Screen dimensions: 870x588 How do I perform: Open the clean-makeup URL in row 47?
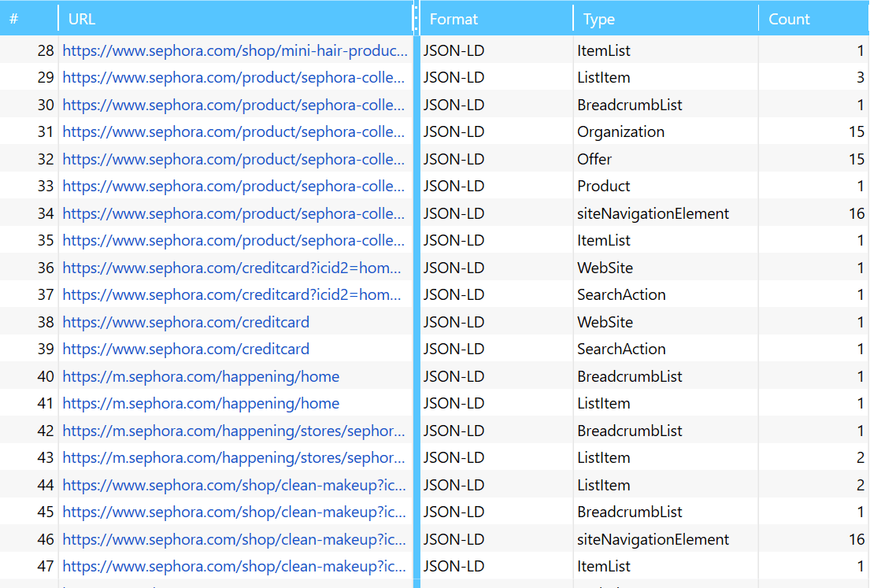point(234,567)
